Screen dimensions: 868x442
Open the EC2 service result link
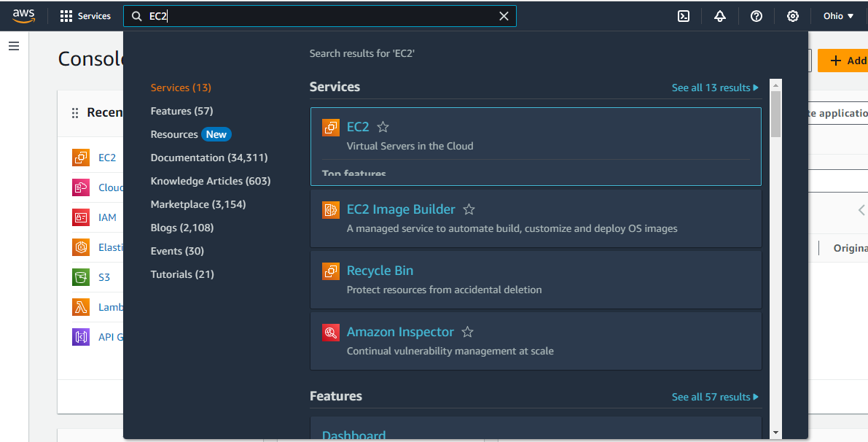click(358, 127)
